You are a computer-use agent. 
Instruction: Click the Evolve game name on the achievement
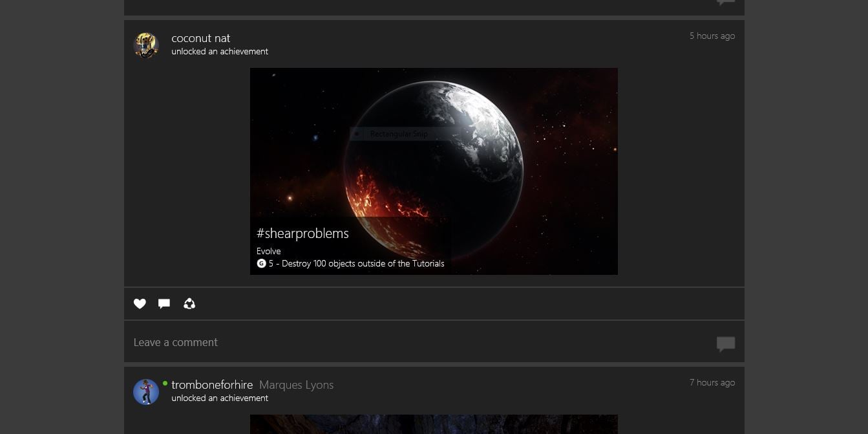click(x=269, y=251)
